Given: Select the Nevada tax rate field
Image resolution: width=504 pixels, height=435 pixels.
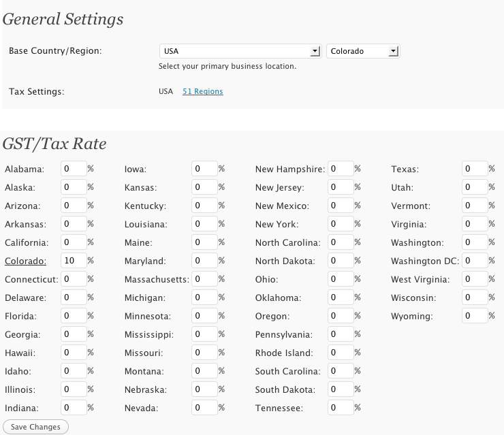Looking at the screenshot, I should pyautogui.click(x=204, y=408).
